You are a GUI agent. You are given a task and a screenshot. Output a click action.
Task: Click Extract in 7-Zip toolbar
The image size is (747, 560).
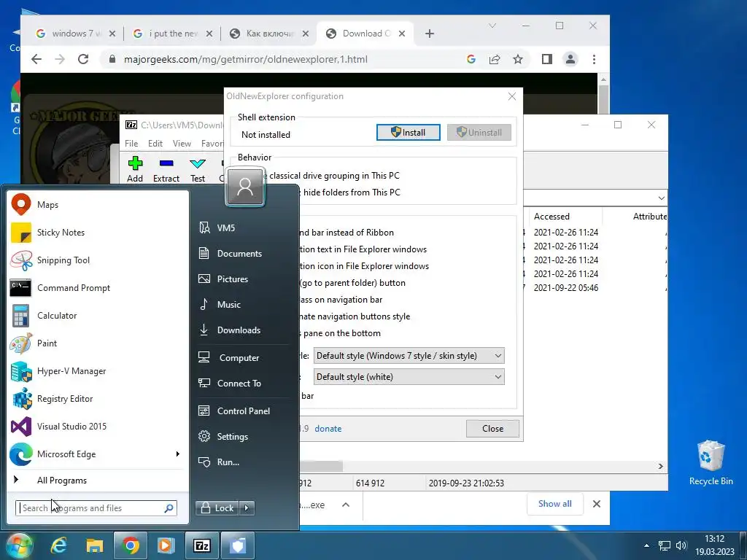coord(166,169)
